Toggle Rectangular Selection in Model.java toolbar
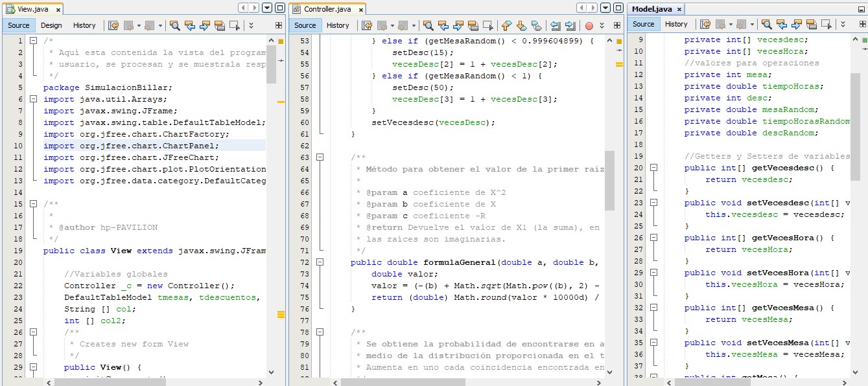The height and width of the screenshot is (386, 868). 827,25
